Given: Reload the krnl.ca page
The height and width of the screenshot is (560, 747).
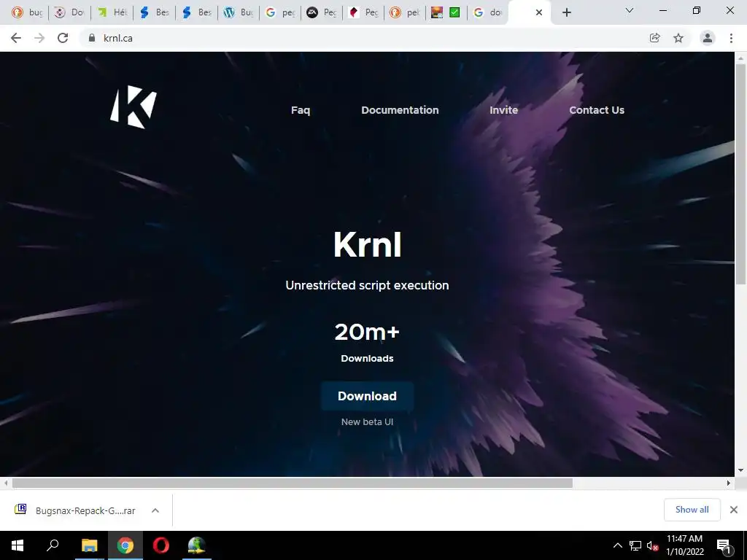Looking at the screenshot, I should (x=63, y=38).
